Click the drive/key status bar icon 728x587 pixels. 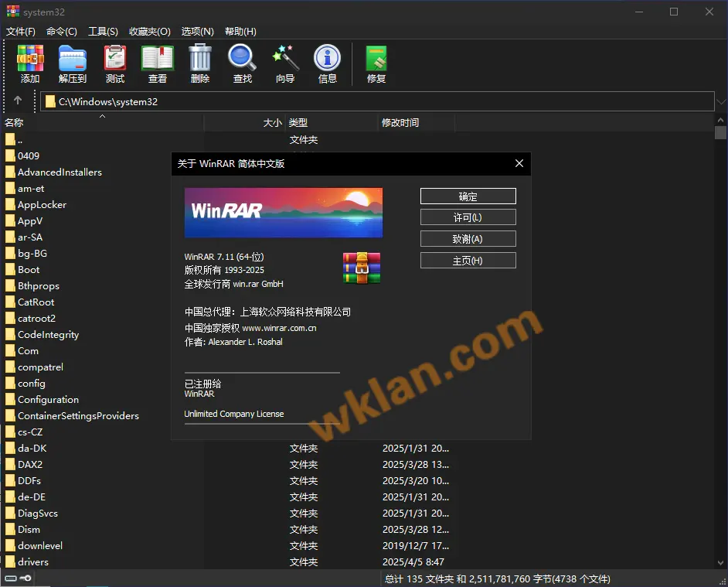pyautogui.click(x=18, y=578)
